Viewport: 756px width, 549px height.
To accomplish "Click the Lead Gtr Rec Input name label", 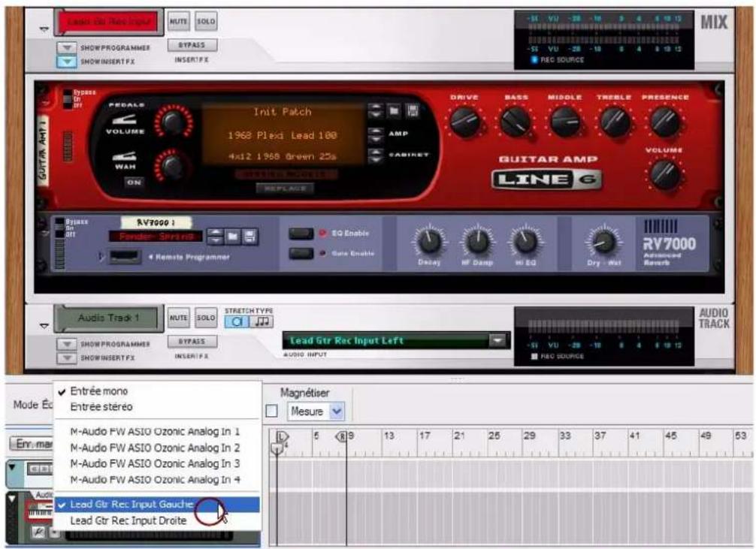I will tap(108, 22).
